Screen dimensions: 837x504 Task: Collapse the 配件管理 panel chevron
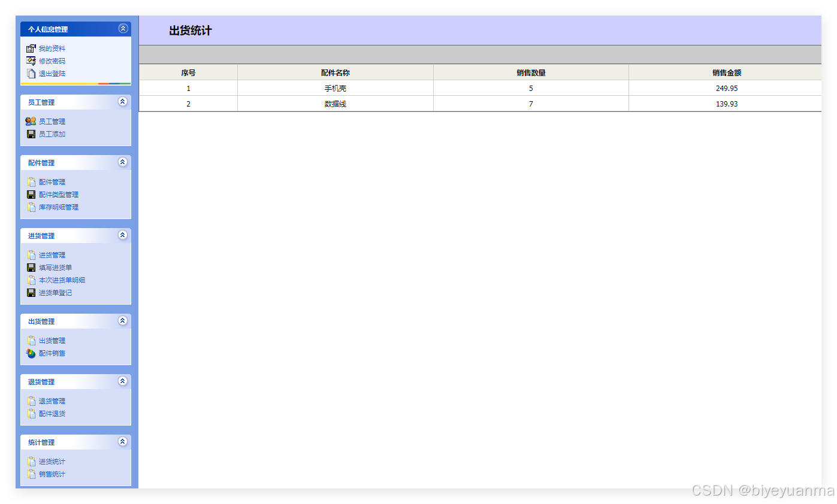tap(123, 162)
